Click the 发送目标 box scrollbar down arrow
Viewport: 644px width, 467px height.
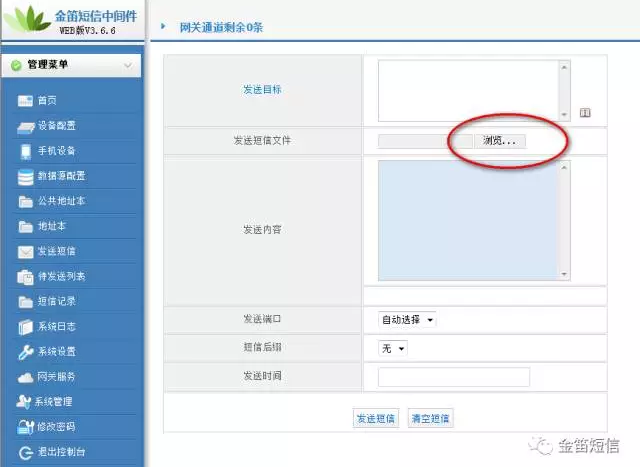point(564,114)
